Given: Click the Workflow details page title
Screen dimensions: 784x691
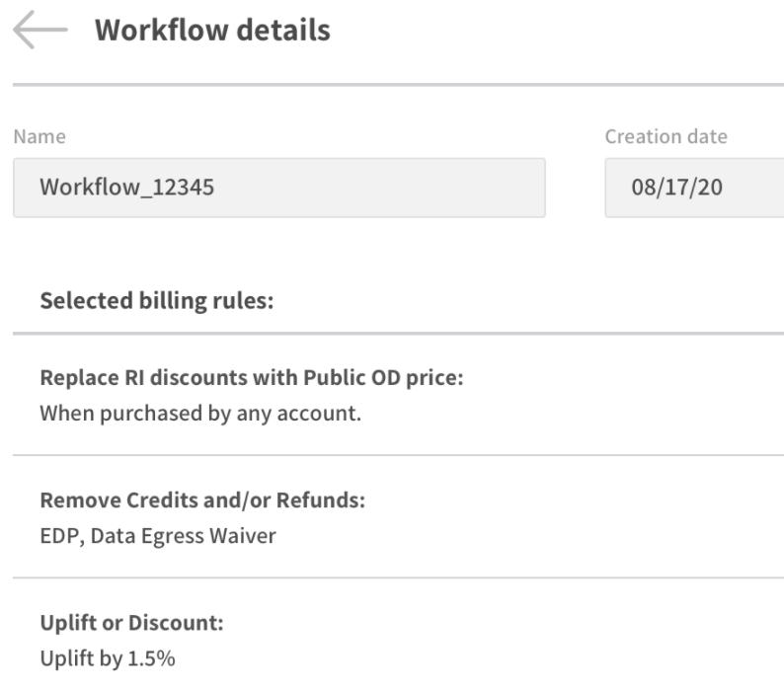Looking at the screenshot, I should 212,31.
